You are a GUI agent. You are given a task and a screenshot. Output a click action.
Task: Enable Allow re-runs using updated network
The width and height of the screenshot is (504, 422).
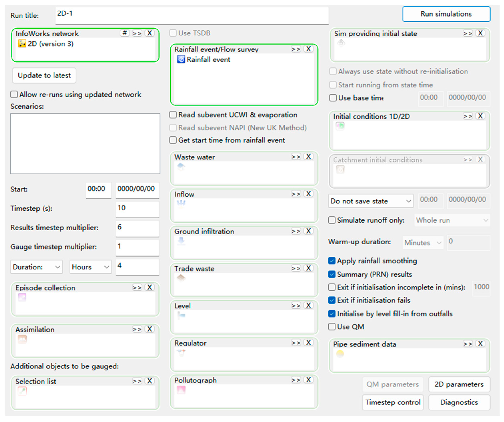pos(14,94)
